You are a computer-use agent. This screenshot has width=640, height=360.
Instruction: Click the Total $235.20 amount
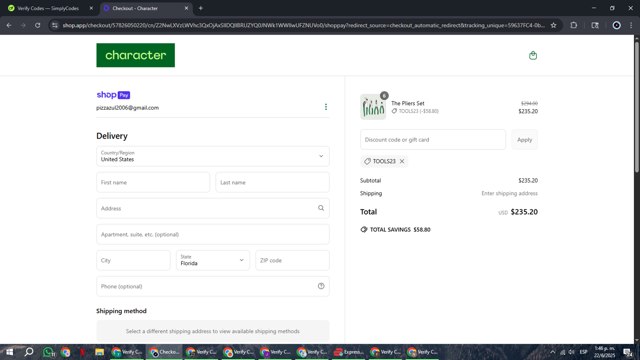click(524, 212)
